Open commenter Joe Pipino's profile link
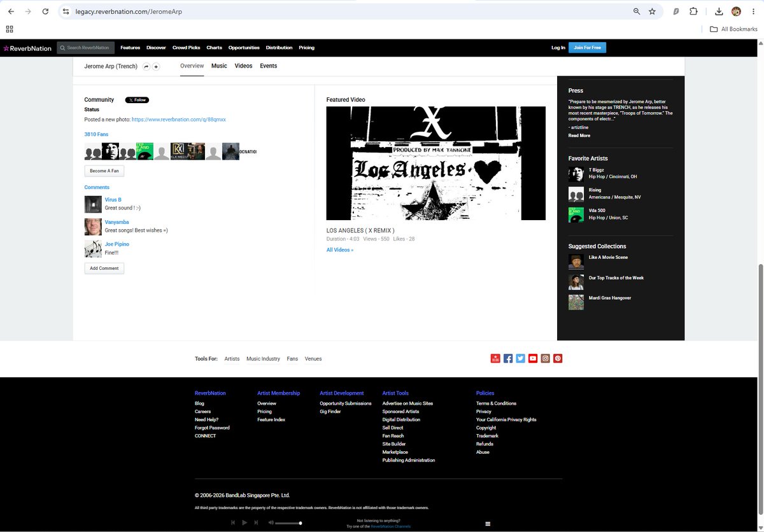Viewport: 764px width, 532px height. click(117, 244)
